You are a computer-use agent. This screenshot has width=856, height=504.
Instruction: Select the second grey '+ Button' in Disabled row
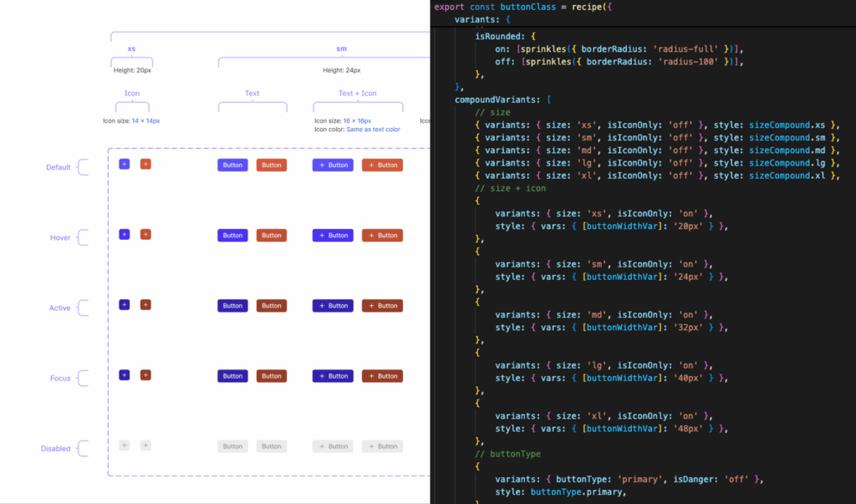coord(383,446)
